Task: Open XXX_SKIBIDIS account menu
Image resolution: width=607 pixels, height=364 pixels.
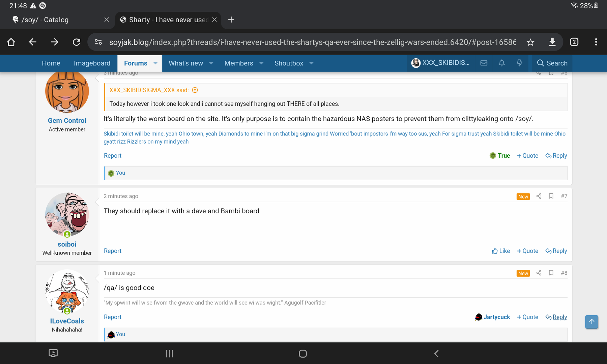Action: tap(440, 63)
